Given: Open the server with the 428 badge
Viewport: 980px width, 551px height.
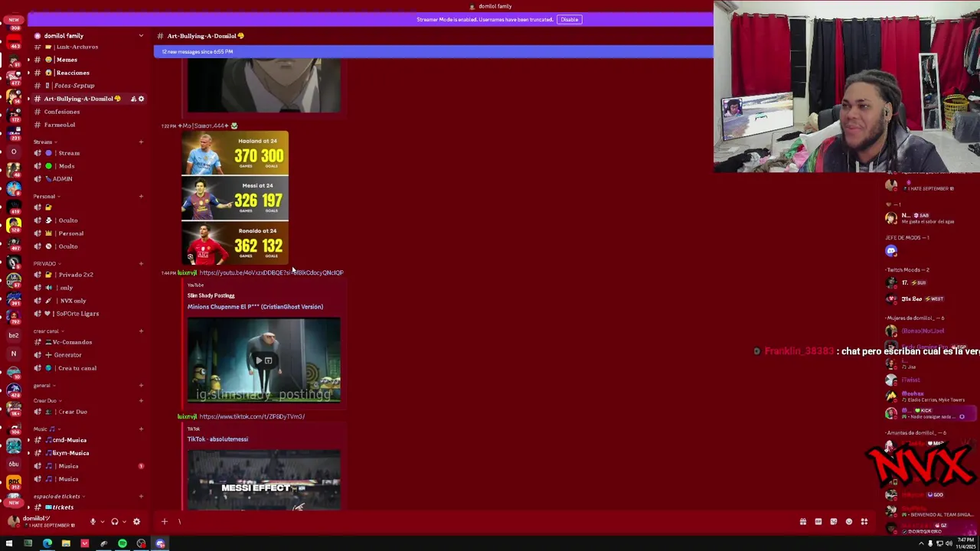Looking at the screenshot, I should click(x=13, y=390).
